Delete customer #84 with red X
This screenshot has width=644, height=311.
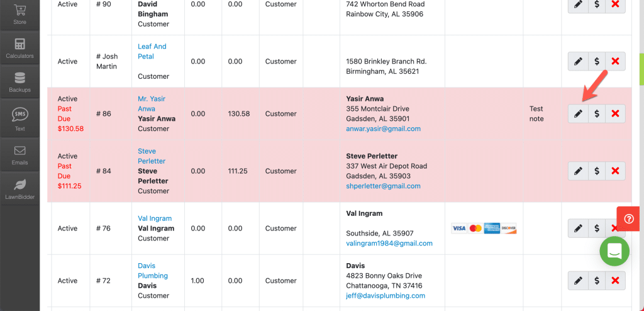point(615,171)
